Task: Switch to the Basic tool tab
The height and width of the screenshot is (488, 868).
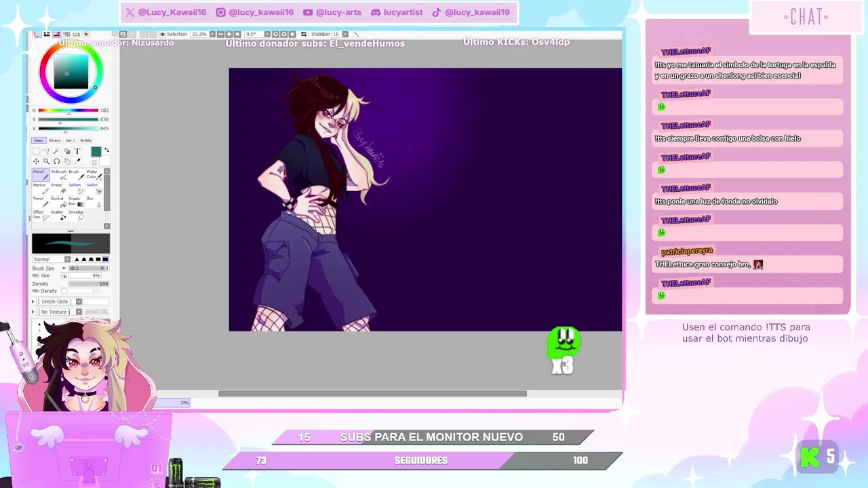Action: 39,140
